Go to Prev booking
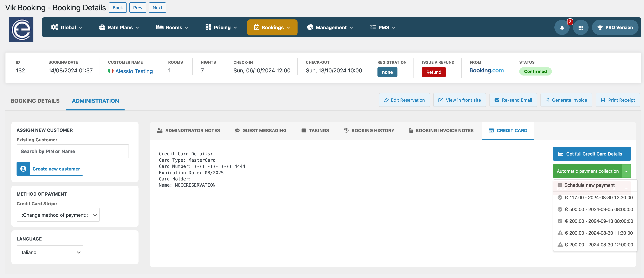The width and height of the screenshot is (644, 278). click(137, 8)
